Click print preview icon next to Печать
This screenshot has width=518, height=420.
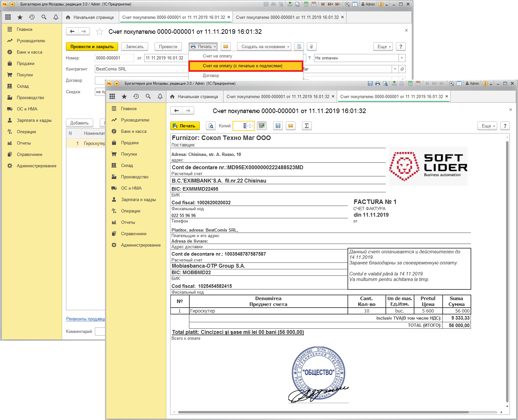click(211, 126)
